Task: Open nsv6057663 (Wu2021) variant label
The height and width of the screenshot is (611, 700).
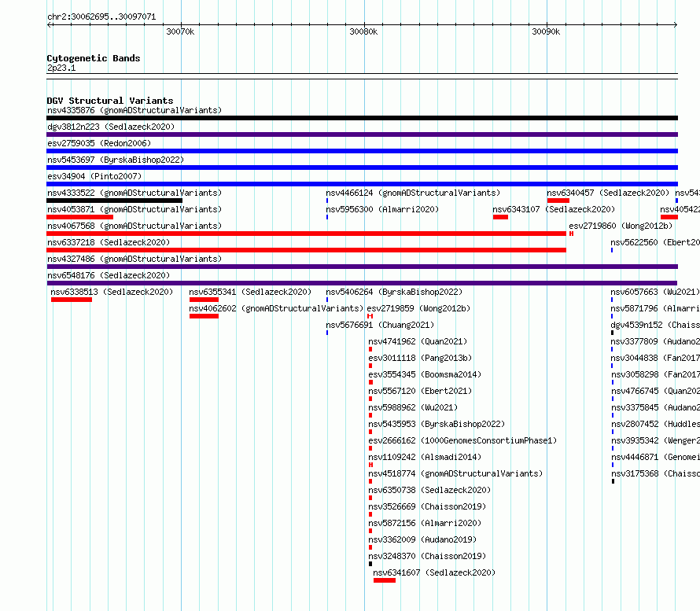Action: [655, 292]
